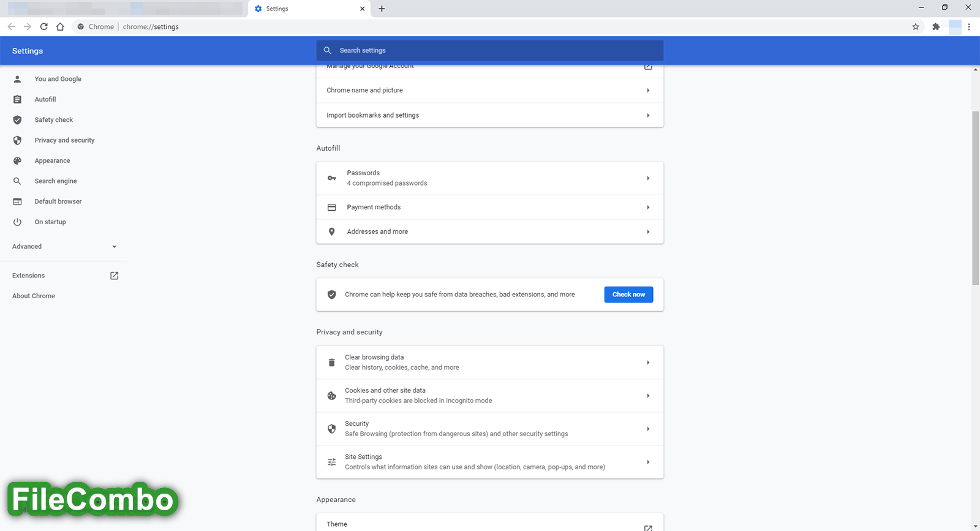Click the cookie icon for Cookies row
Viewport: 980px width, 531px height.
point(331,396)
